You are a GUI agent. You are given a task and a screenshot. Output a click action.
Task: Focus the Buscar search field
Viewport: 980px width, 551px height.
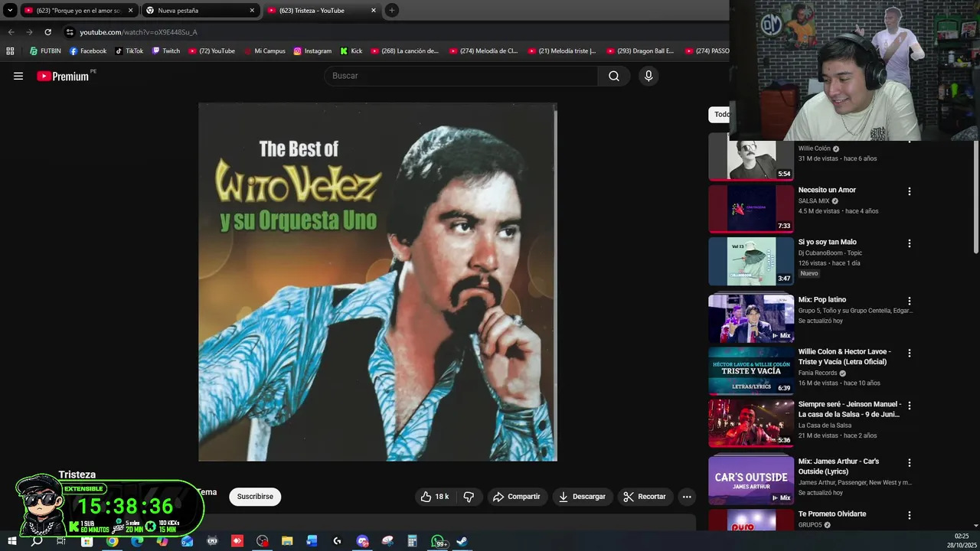click(461, 76)
